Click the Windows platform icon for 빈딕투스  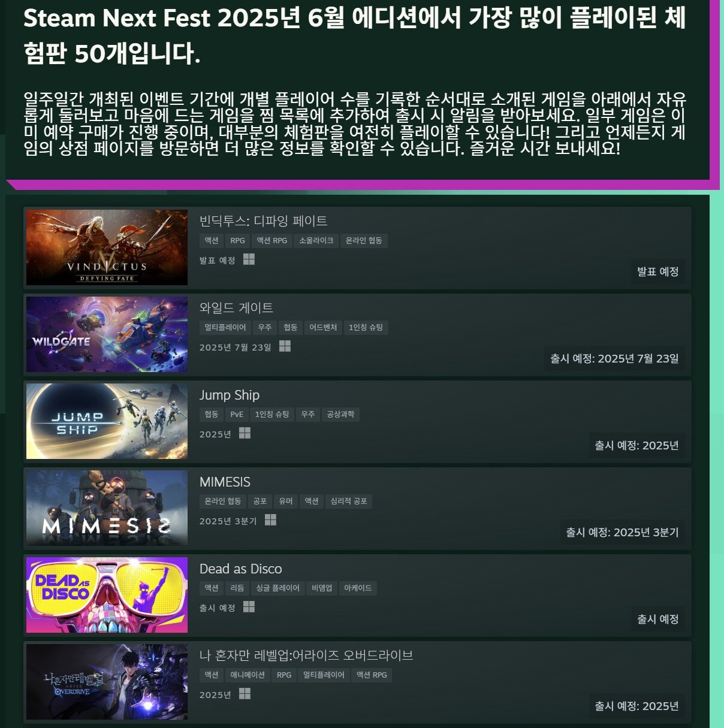coord(249,259)
